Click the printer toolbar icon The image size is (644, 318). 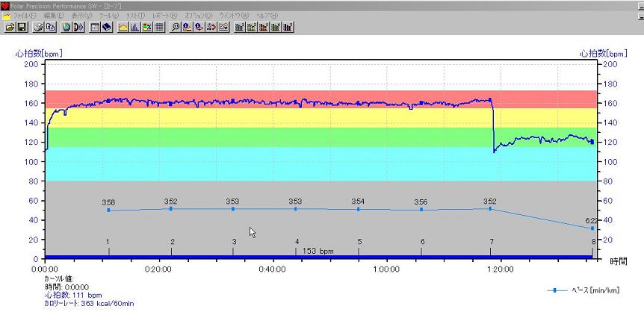click(39, 28)
